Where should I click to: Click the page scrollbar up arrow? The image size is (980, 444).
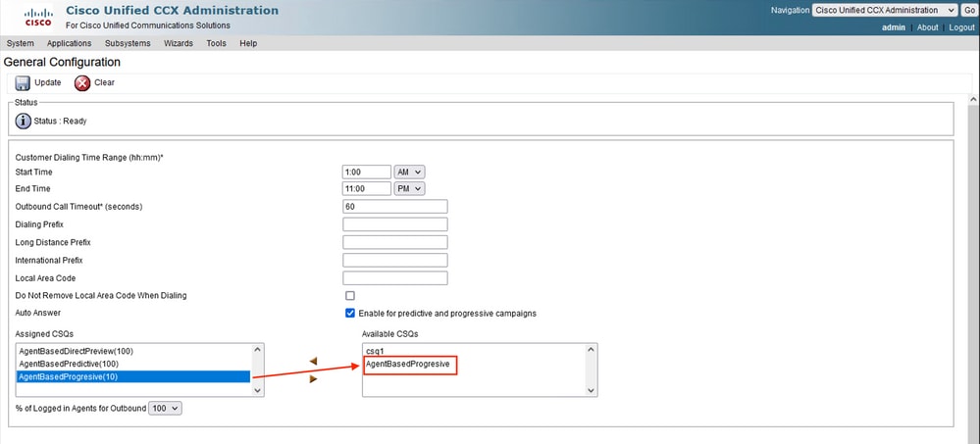pos(974,100)
